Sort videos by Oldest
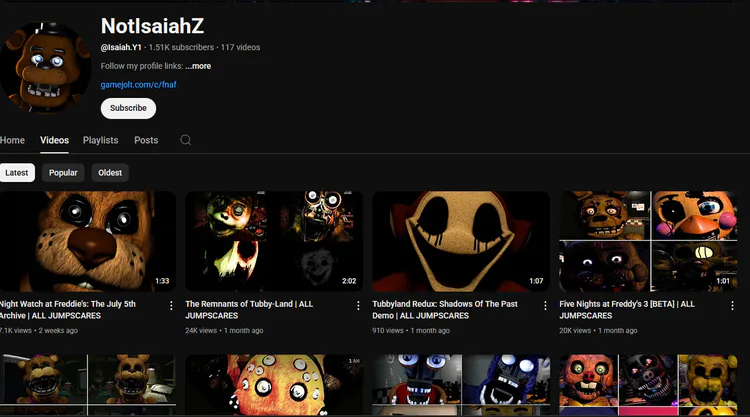The width and height of the screenshot is (750, 417). tap(110, 173)
